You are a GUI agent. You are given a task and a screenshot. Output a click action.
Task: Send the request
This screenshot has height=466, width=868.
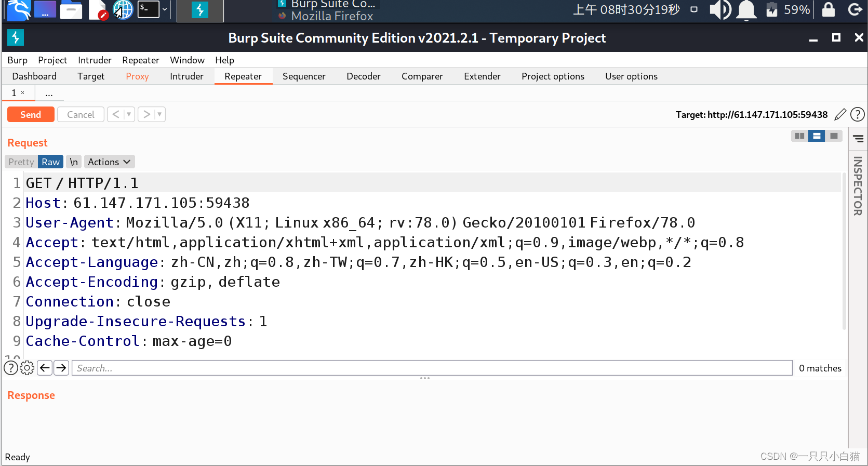tap(31, 114)
